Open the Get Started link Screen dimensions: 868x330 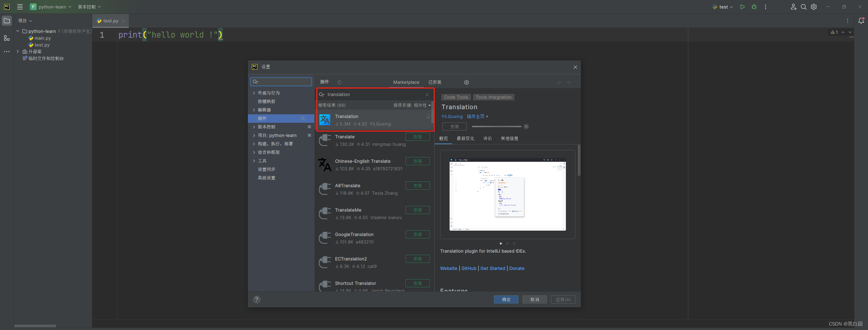coord(493,268)
